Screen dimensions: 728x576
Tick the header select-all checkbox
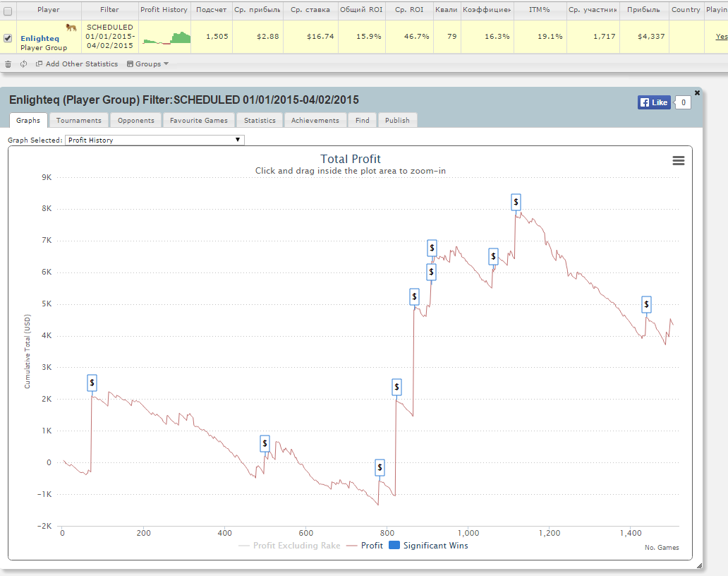tap(8, 11)
